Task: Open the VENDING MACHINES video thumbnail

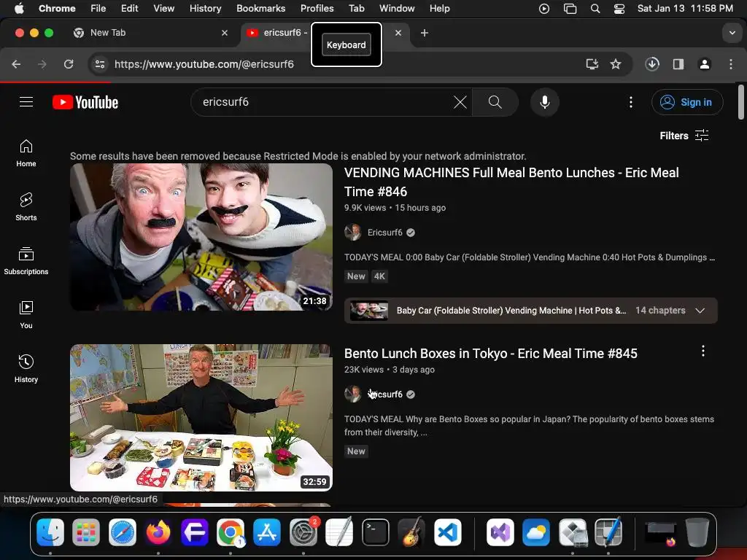Action: coord(201,237)
